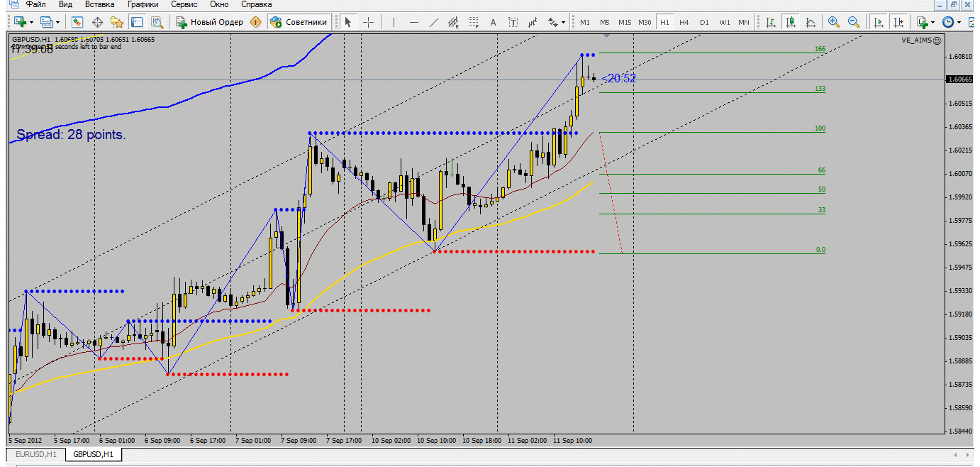980x467 pixels.
Task: Switch to MN timeframe
Action: point(744,22)
